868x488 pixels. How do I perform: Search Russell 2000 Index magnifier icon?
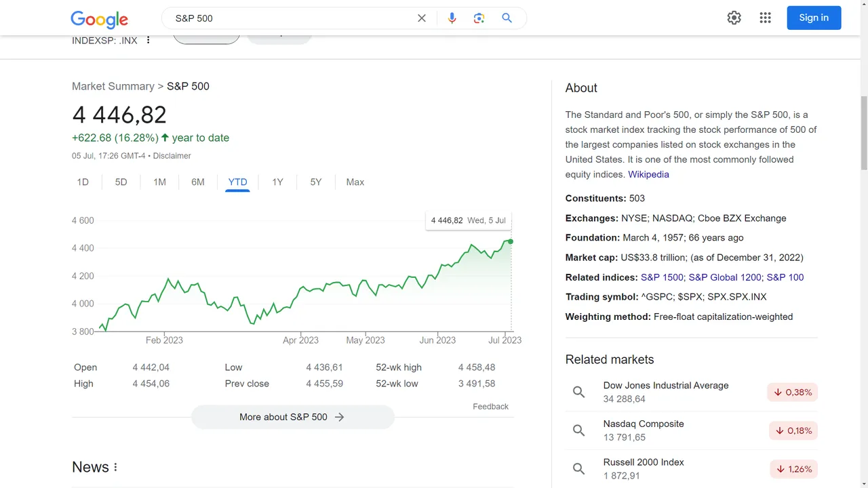pos(578,469)
